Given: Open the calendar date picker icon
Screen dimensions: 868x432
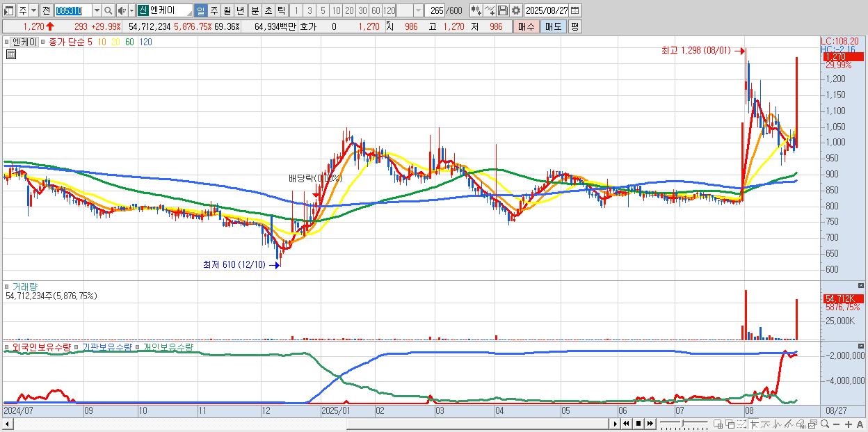Looking at the screenshot, I should click(x=574, y=10).
